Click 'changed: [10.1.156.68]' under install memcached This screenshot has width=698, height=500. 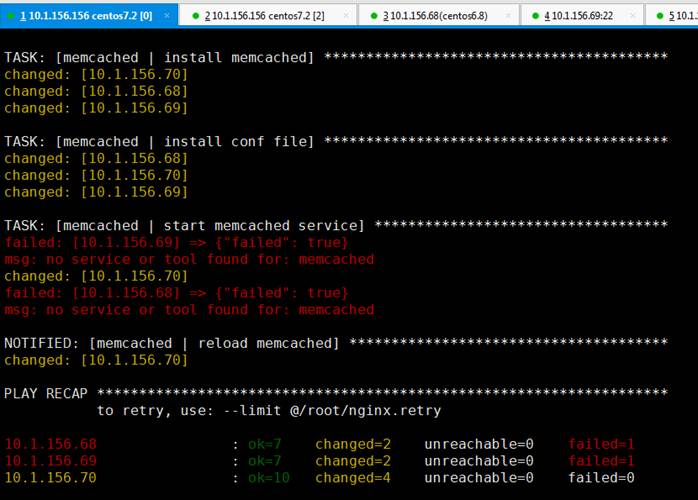point(96,91)
